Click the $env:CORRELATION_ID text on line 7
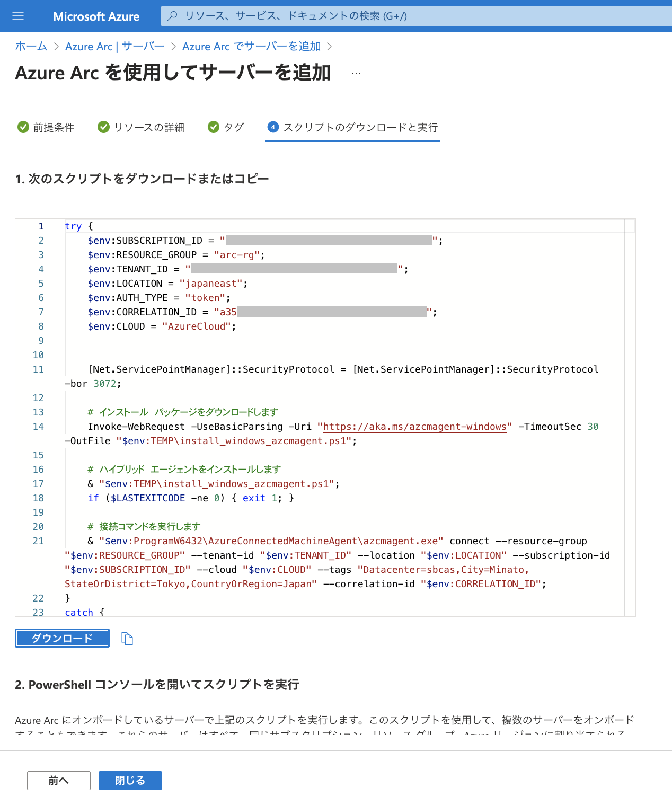Viewport: 672px width, 796px height. pos(142,312)
